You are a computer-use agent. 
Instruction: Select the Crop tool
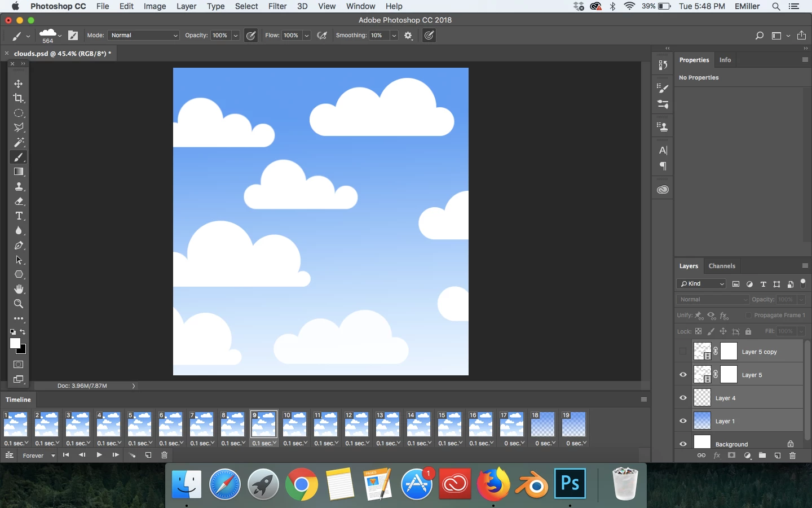(19, 98)
